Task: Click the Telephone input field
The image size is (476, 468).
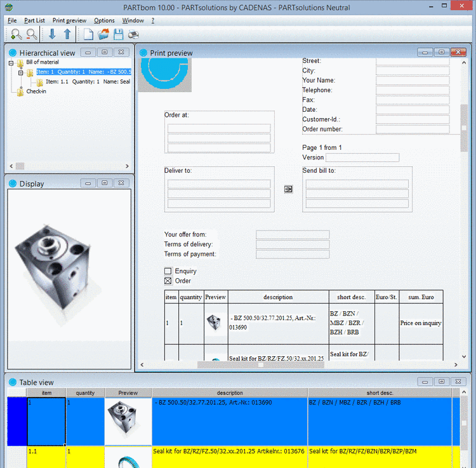Action: [x=413, y=90]
